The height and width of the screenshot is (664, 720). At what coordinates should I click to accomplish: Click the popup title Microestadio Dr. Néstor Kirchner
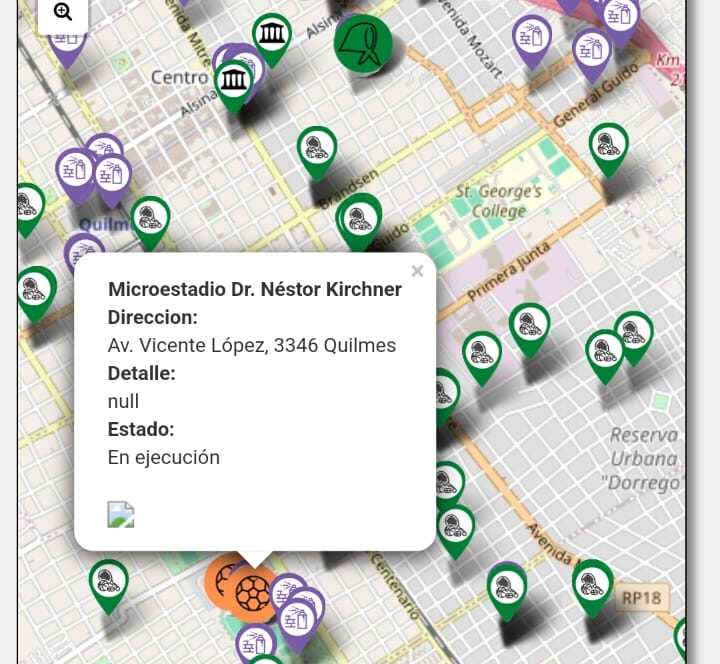click(254, 290)
